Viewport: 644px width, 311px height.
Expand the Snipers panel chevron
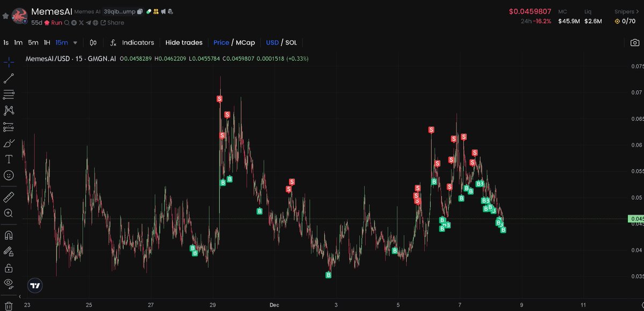pyautogui.click(x=638, y=11)
